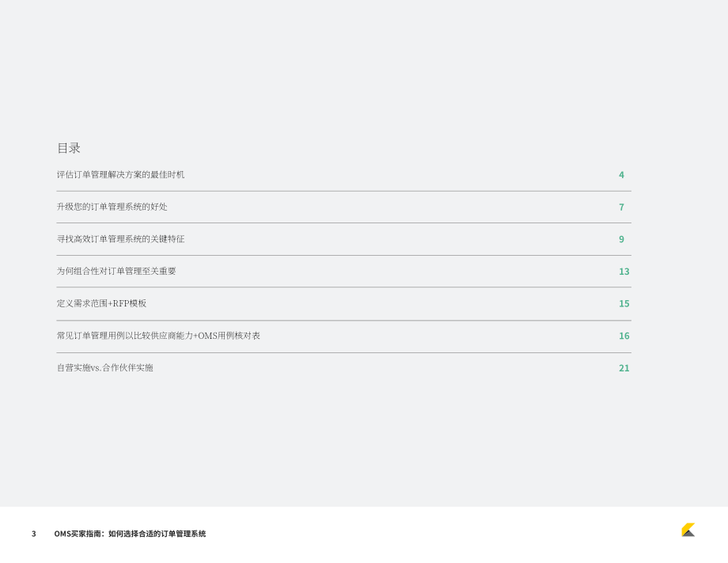The image size is (728, 563).
Task: Click page number 13 in contents
Action: coord(624,272)
